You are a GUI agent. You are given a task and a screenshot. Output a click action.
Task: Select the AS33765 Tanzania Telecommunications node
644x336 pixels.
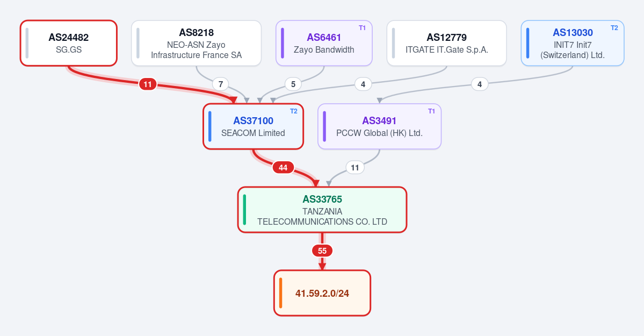pos(322,210)
